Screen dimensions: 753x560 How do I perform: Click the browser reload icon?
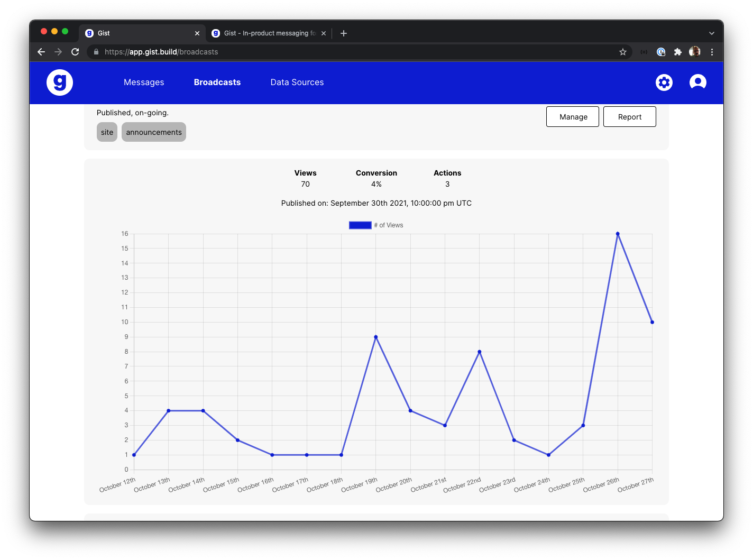click(x=75, y=52)
